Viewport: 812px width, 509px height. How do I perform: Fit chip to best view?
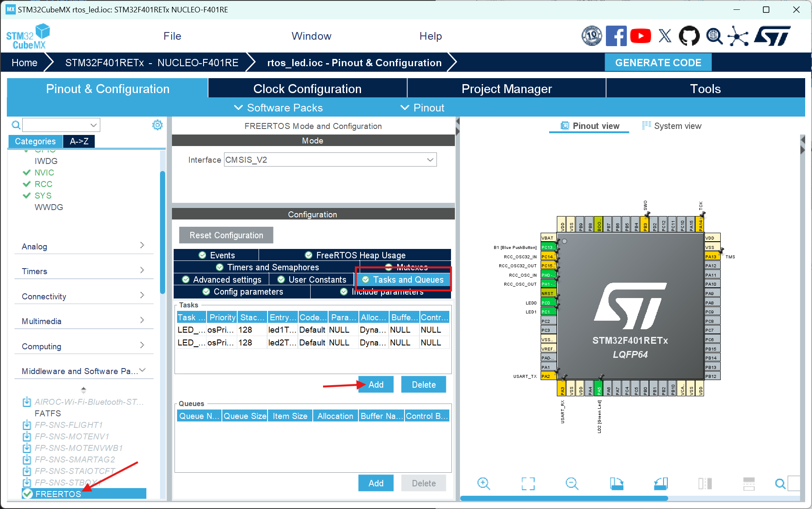pos(528,484)
